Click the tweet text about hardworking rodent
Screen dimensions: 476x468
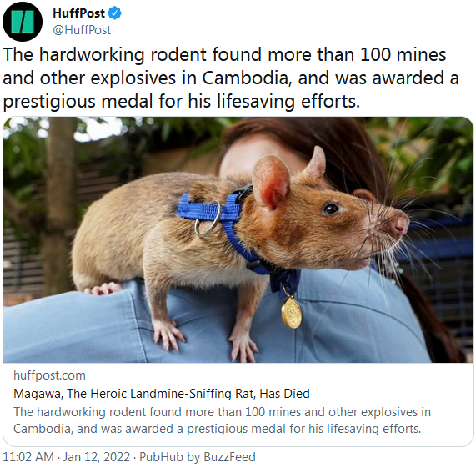pos(231,78)
